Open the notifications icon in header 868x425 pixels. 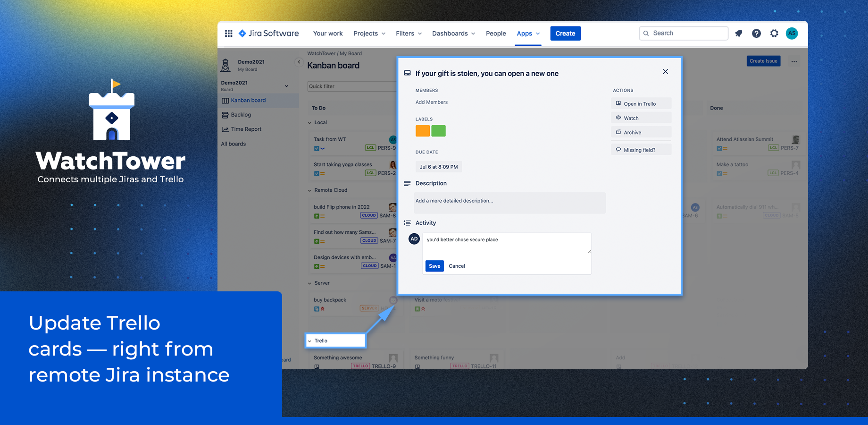coord(739,34)
